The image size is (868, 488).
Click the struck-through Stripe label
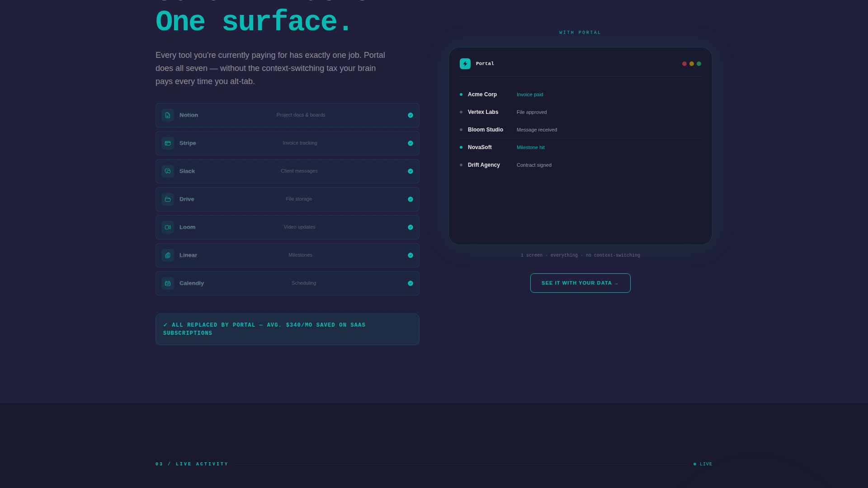pyautogui.click(x=188, y=143)
